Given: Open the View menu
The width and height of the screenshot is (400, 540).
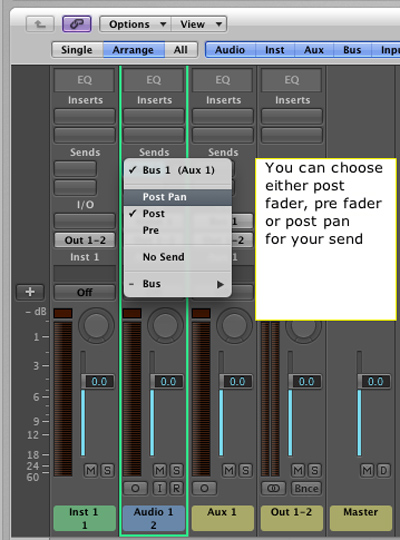Looking at the screenshot, I should (x=199, y=24).
